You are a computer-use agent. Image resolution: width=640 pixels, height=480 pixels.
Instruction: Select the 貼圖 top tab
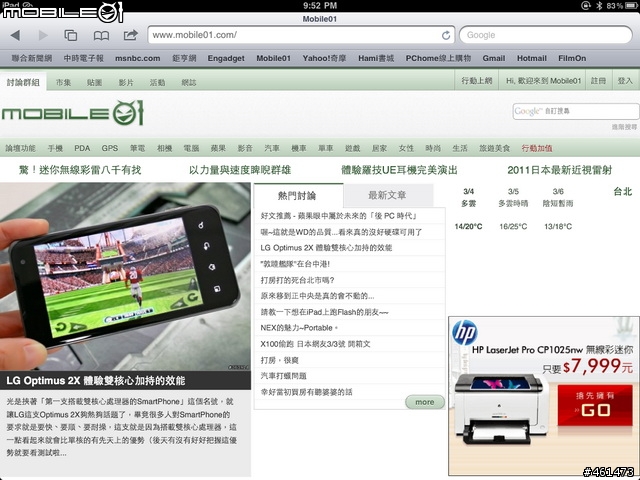pos(94,82)
